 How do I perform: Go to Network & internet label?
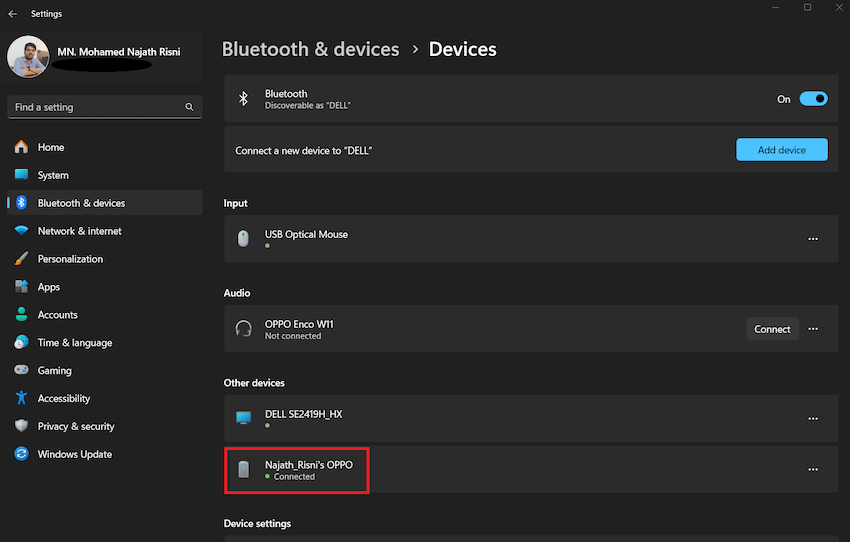tap(79, 231)
